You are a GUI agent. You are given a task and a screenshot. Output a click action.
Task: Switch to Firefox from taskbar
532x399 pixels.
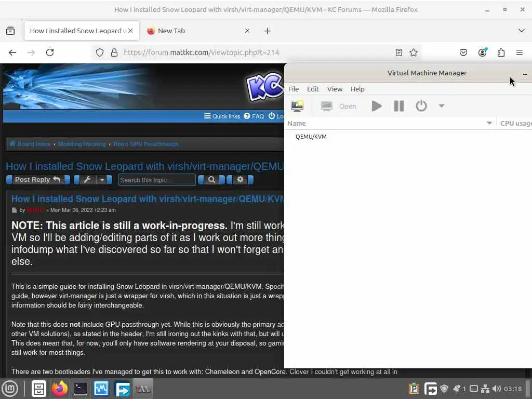point(59,389)
